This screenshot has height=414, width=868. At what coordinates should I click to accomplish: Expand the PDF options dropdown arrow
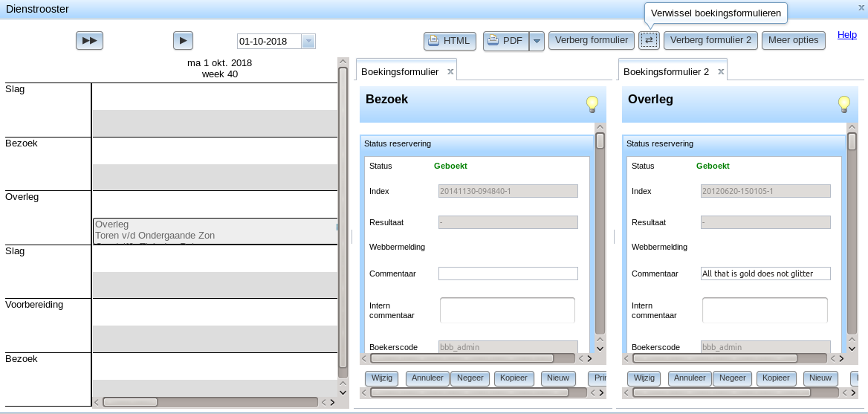[x=537, y=41]
